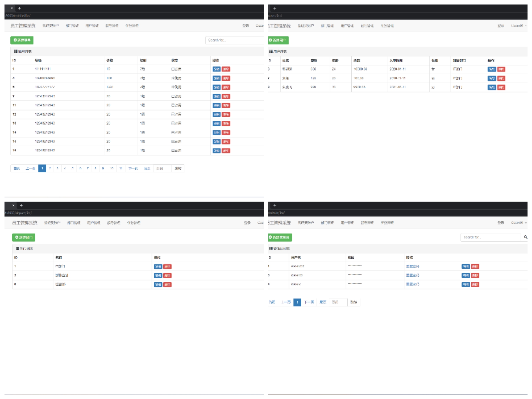Screen dimensions: 532x399
Task: Delete mobile number row with ID 16
Action: (x=226, y=150)
